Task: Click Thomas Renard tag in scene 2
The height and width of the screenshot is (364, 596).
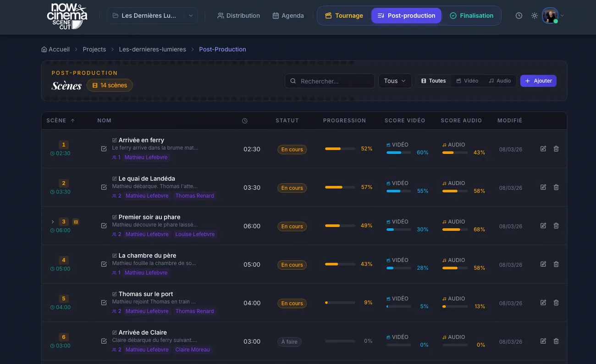Action: tap(194, 196)
